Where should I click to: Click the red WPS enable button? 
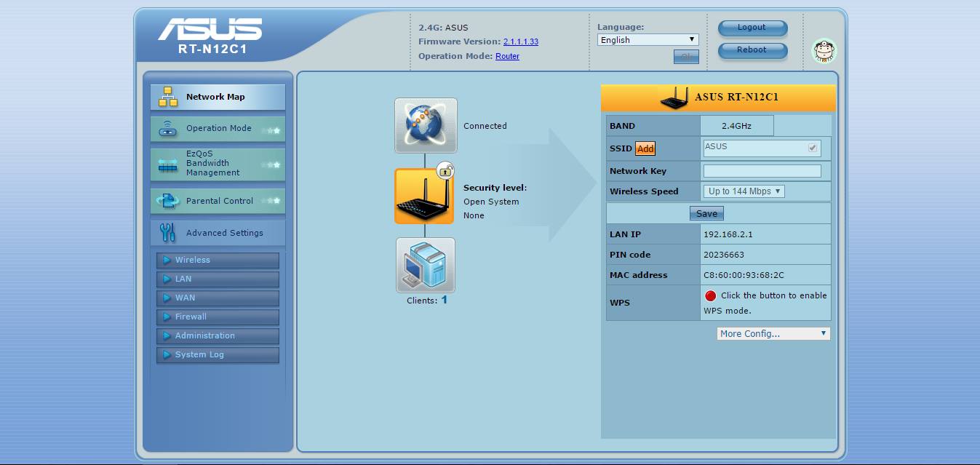tap(711, 296)
